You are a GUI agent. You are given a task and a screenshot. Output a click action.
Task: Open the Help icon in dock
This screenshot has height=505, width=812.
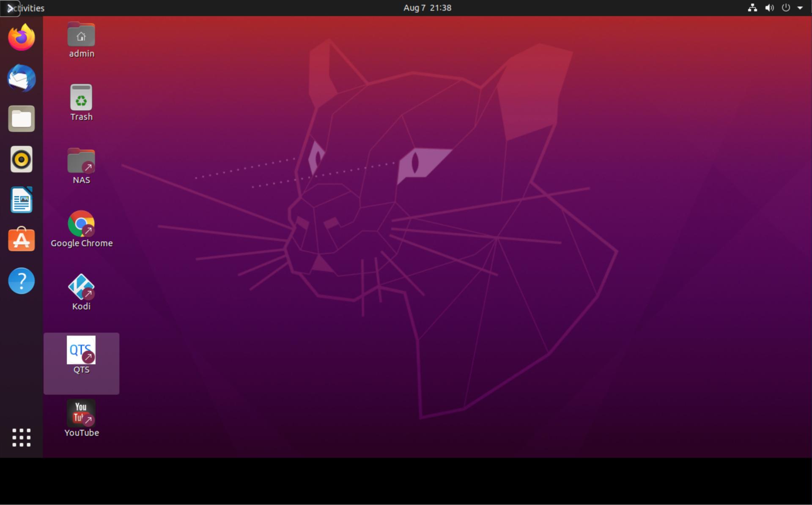tap(21, 281)
